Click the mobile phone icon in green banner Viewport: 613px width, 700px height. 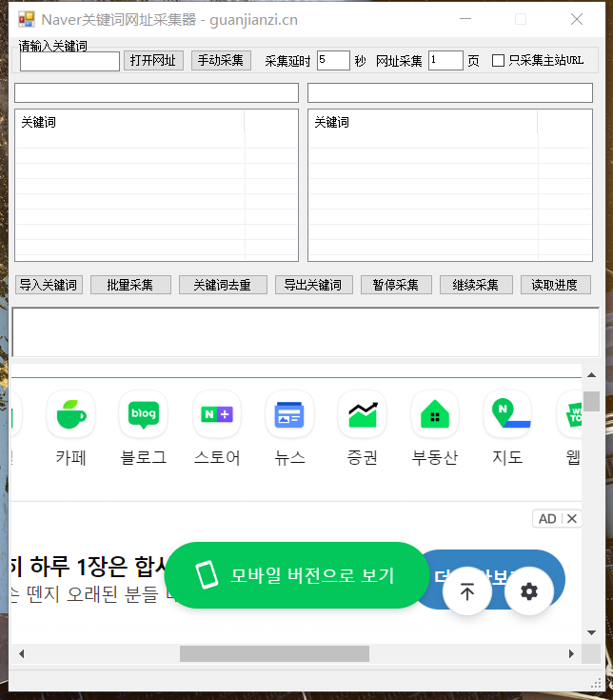[x=207, y=575]
